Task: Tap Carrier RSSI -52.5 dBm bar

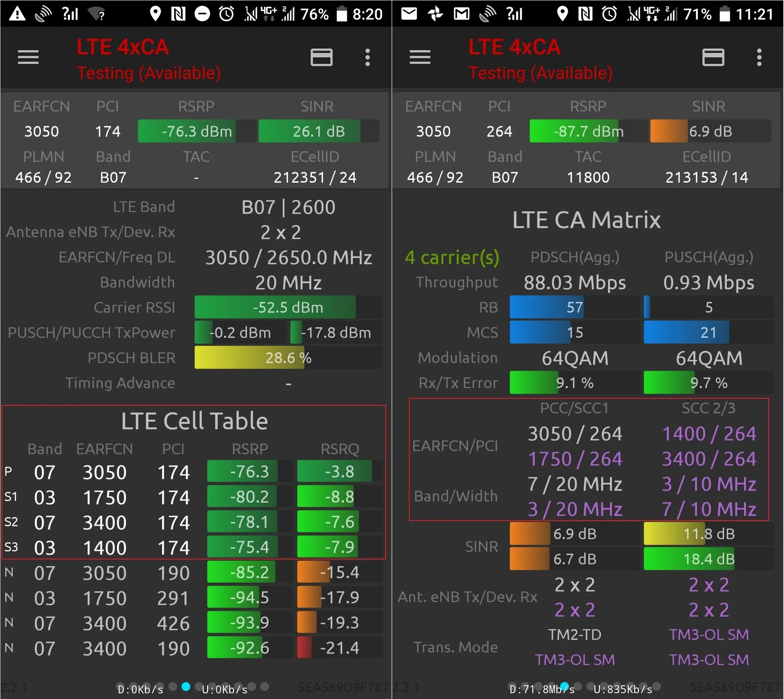Action: pos(288,307)
